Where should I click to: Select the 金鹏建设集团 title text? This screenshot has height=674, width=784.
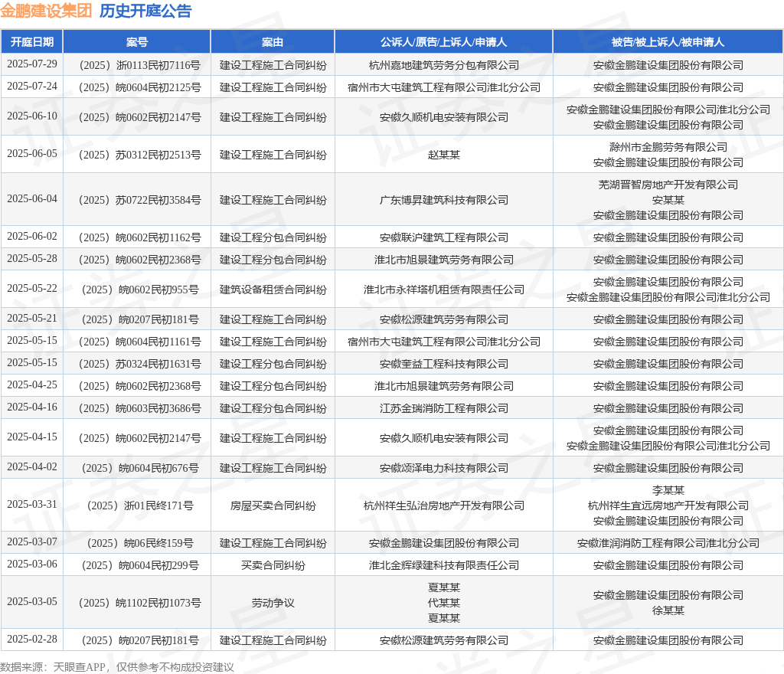tap(46, 11)
